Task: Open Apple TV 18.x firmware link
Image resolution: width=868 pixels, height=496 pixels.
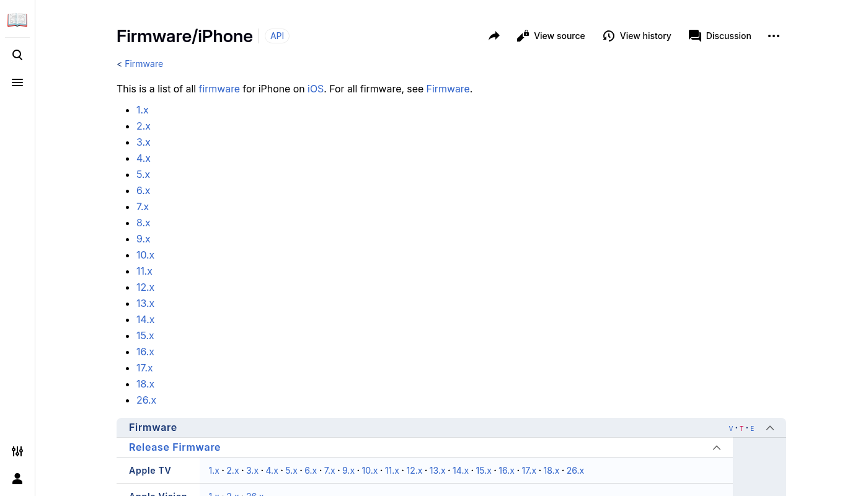Action: [551, 471]
